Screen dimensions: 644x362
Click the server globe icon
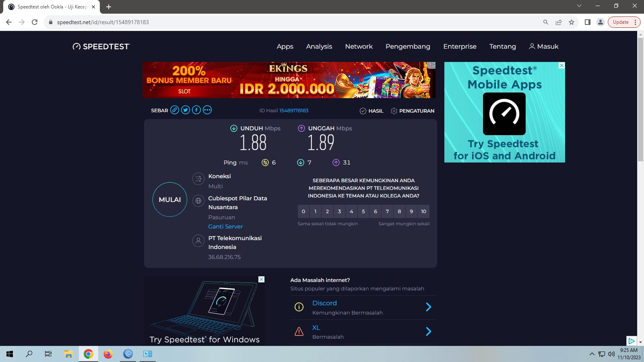(198, 201)
